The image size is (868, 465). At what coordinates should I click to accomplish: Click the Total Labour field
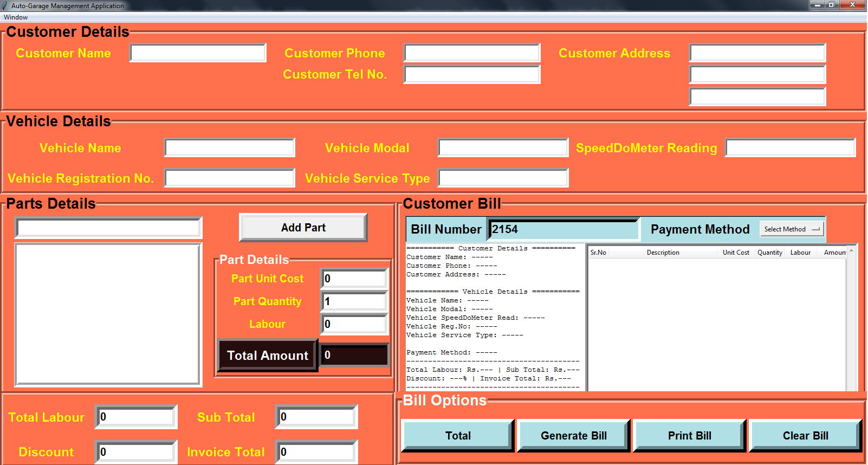click(136, 417)
